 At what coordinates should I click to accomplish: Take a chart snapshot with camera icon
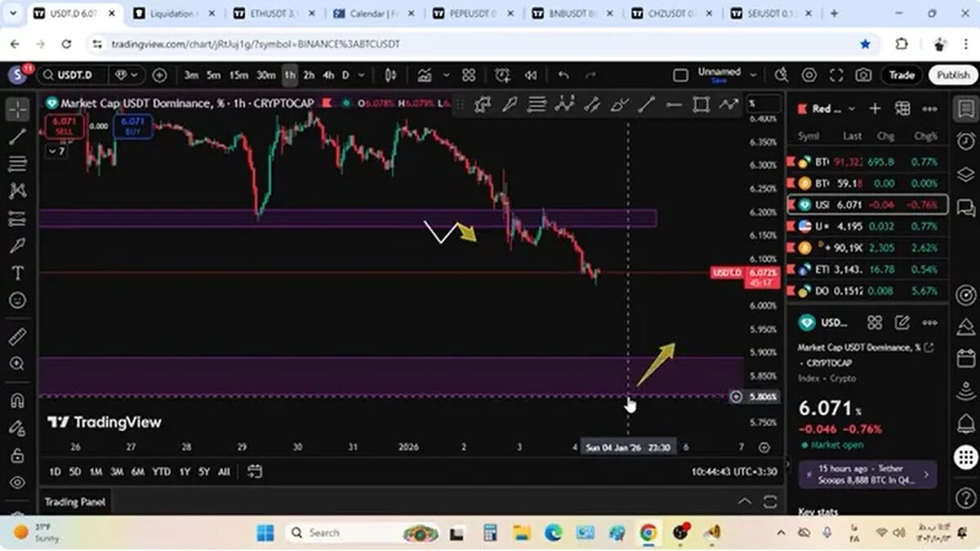coord(863,75)
